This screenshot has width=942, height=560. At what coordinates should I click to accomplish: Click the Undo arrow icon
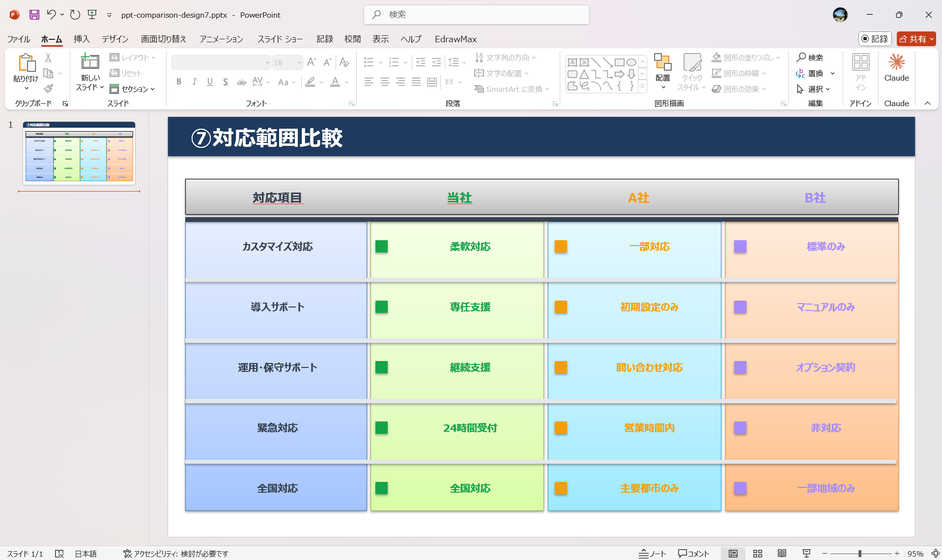click(x=51, y=15)
